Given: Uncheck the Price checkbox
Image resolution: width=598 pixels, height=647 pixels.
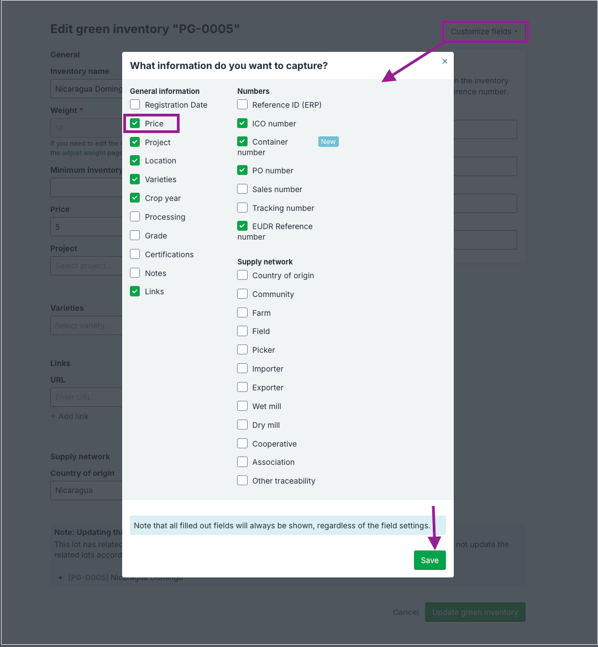Looking at the screenshot, I should tap(135, 123).
